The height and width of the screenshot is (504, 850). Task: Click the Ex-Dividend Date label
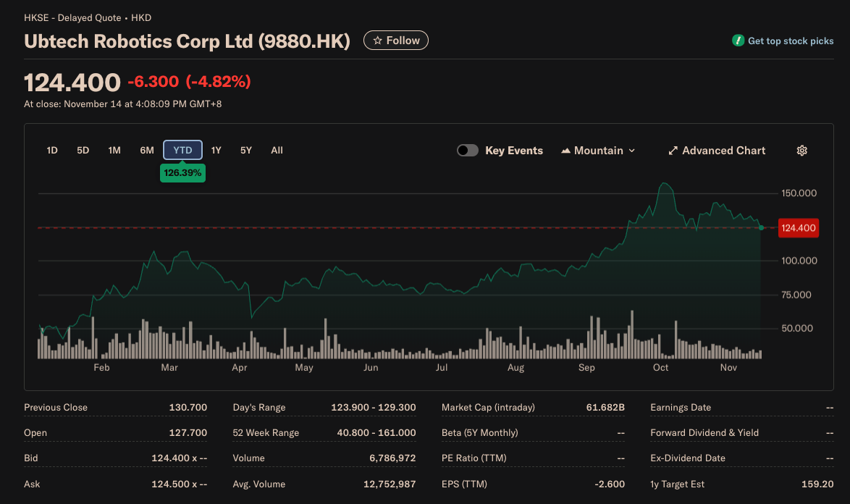pos(687,458)
